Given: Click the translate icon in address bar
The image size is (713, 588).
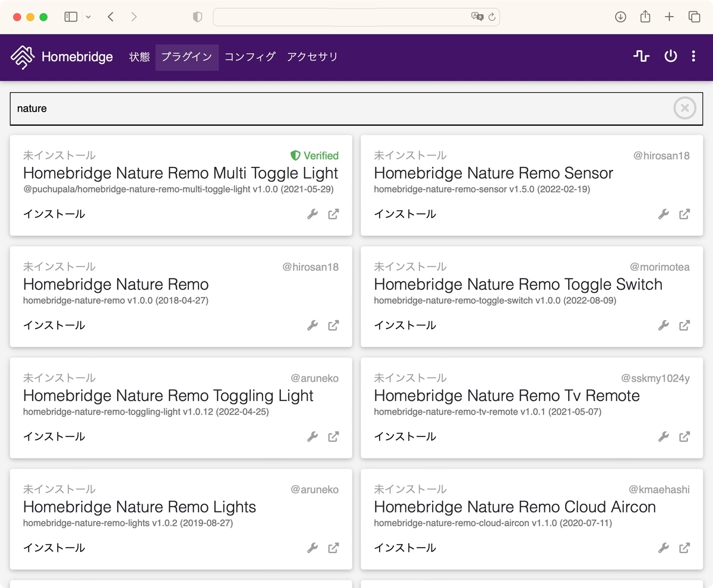Looking at the screenshot, I should (477, 17).
